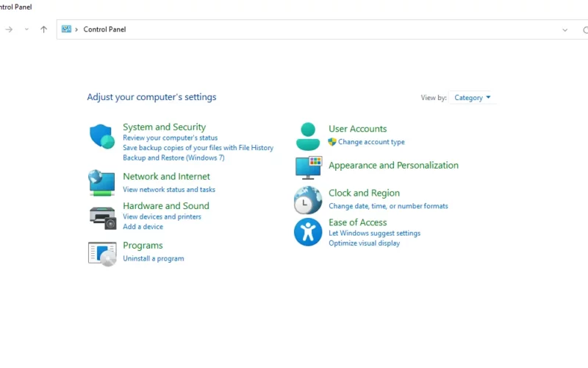The image size is (588, 368).
Task: Click the Forward arrow navigation button
Action: pyautogui.click(x=9, y=29)
